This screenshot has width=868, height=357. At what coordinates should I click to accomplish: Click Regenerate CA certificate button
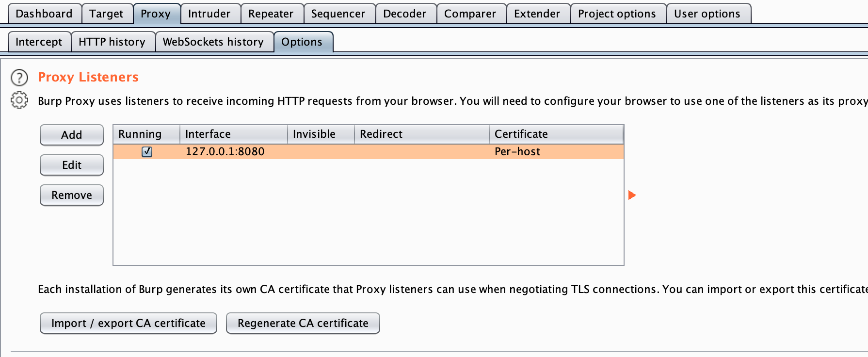[x=303, y=323]
